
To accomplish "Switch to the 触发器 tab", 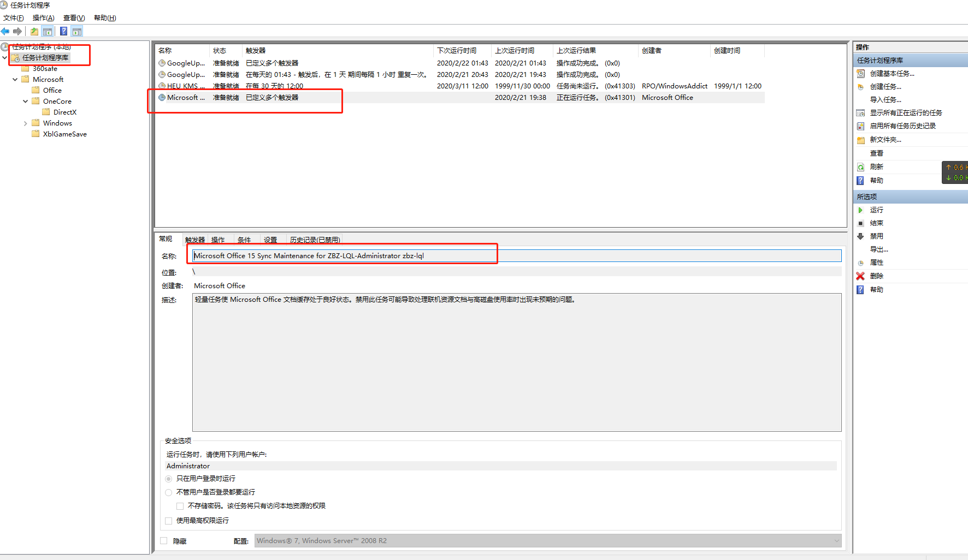I will tap(195, 240).
